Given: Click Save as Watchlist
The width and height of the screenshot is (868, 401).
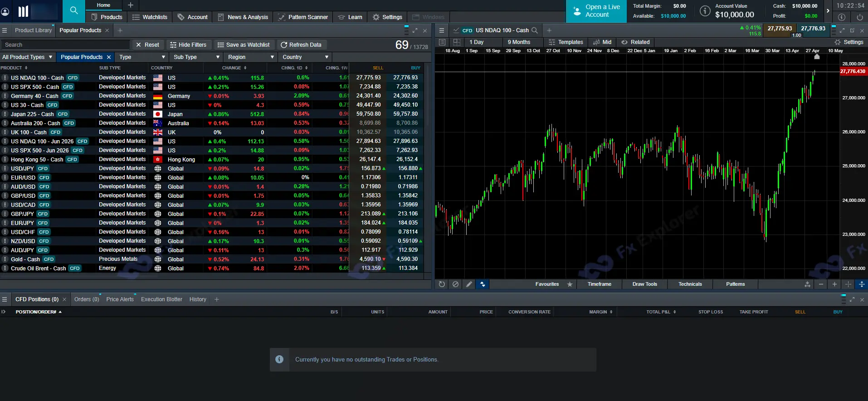Looking at the screenshot, I should pos(244,45).
